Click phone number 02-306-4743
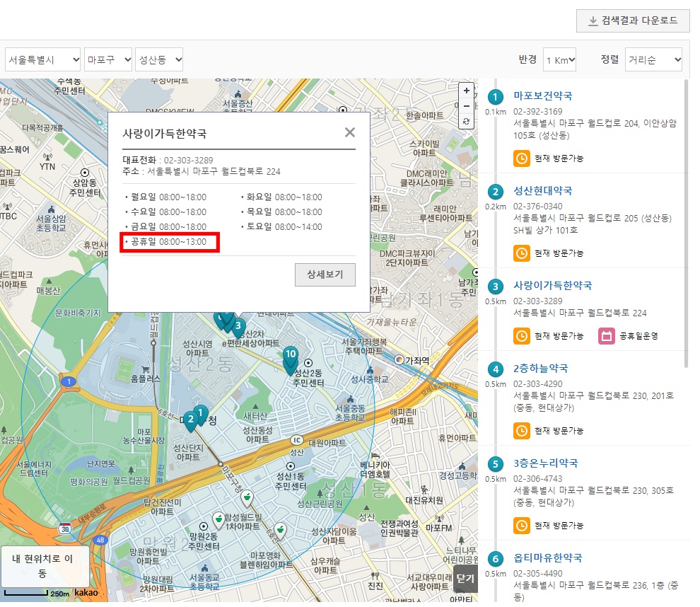 (x=537, y=479)
